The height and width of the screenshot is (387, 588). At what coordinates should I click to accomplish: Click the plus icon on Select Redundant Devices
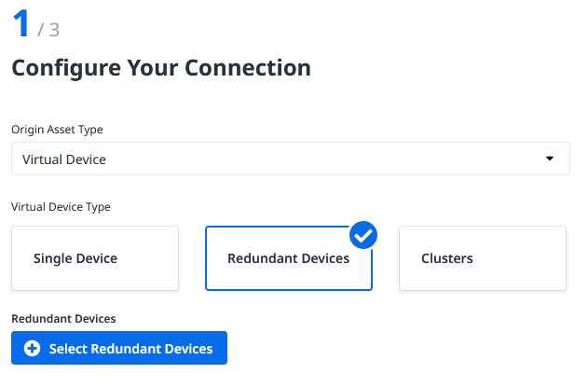tap(33, 349)
